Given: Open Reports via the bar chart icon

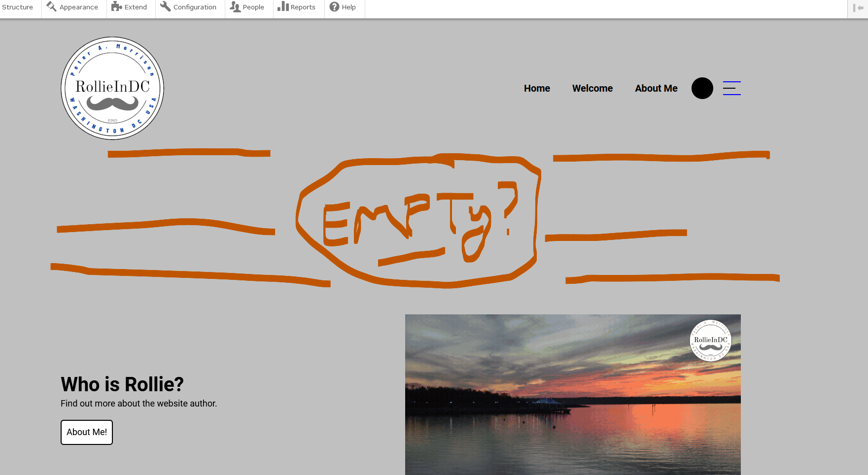Looking at the screenshot, I should [x=283, y=6].
